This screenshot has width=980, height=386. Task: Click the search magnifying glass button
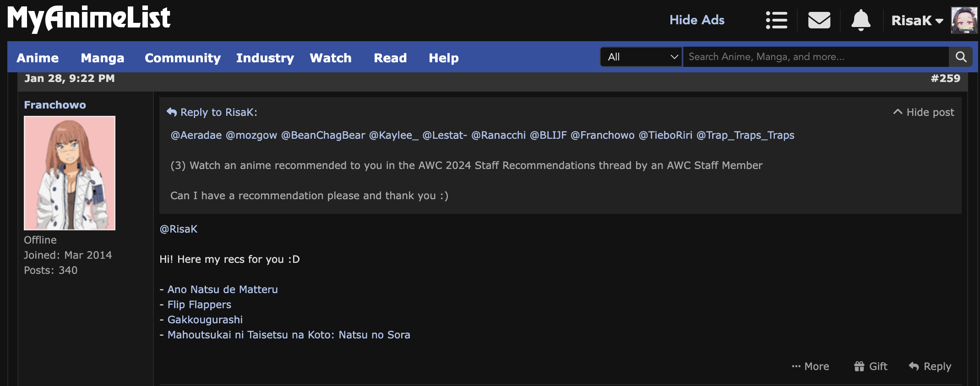pyautogui.click(x=961, y=57)
